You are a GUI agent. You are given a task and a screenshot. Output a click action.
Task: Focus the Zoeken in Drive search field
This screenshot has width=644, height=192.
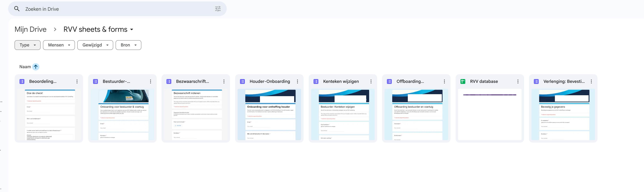click(x=118, y=9)
